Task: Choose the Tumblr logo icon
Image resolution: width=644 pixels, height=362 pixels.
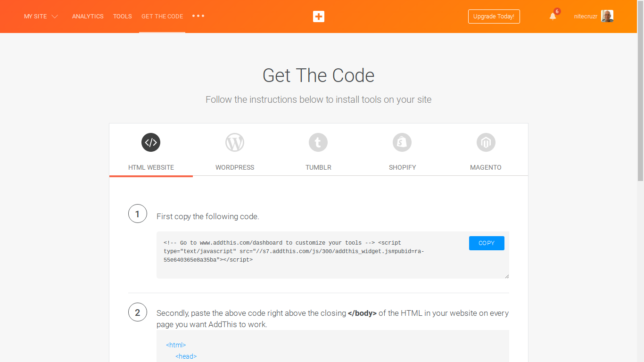Action: (318, 142)
